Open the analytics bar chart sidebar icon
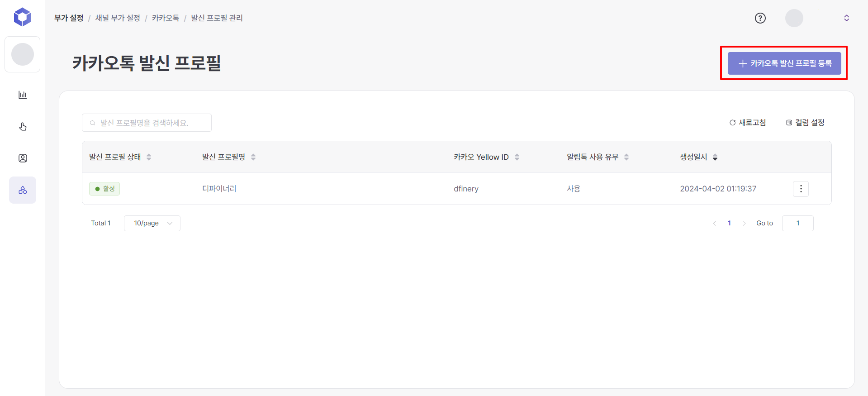Viewport: 868px width, 396px height. [x=23, y=95]
